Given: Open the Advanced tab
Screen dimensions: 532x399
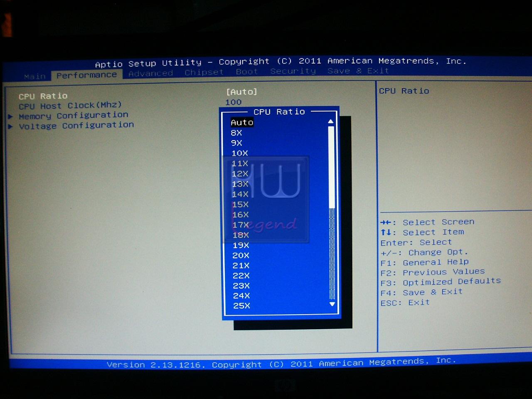Looking at the screenshot, I should coord(150,74).
